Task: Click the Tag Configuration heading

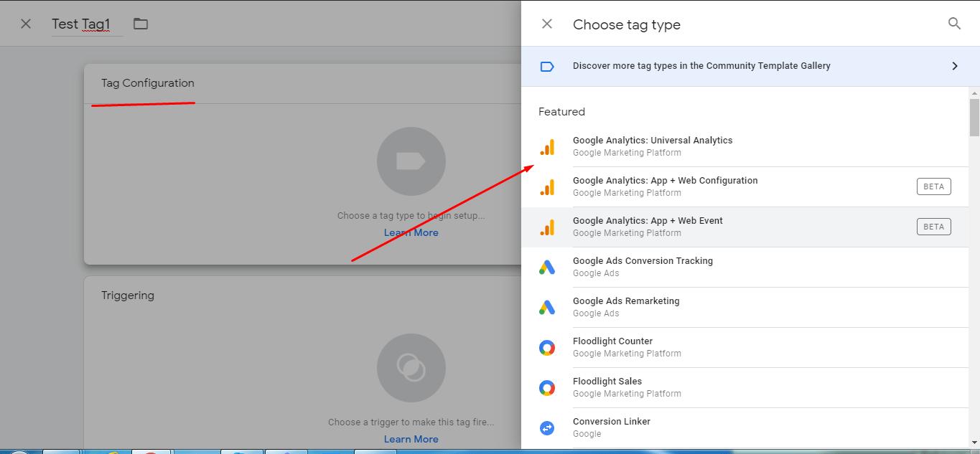Action: pyautogui.click(x=148, y=83)
